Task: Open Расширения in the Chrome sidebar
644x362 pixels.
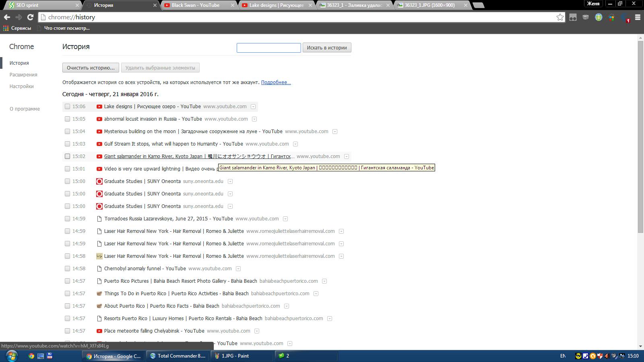Action: 23,75
